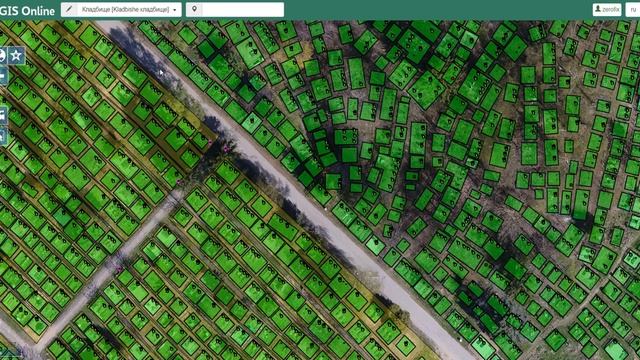Screen dimensions: 640x360
Task: Click the GIS Online logo
Action: click(27, 11)
